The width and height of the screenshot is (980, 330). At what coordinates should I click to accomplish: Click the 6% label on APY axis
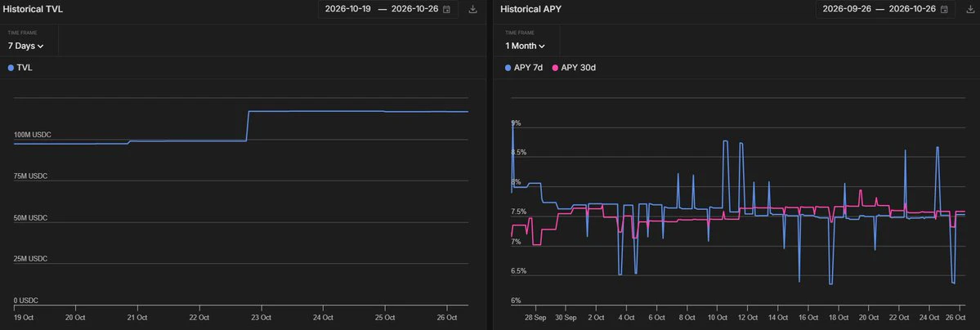516,301
